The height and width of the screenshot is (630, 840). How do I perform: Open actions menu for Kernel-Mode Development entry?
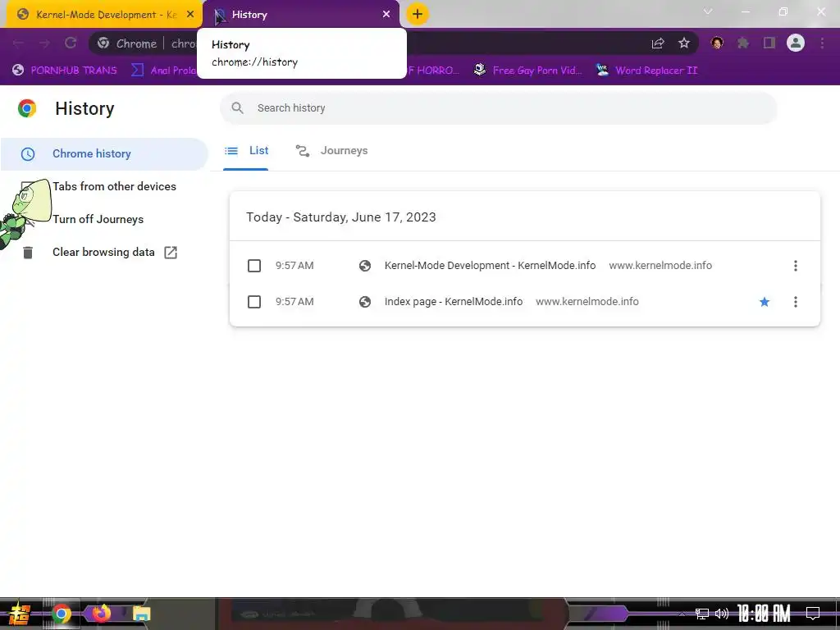pyautogui.click(x=796, y=266)
